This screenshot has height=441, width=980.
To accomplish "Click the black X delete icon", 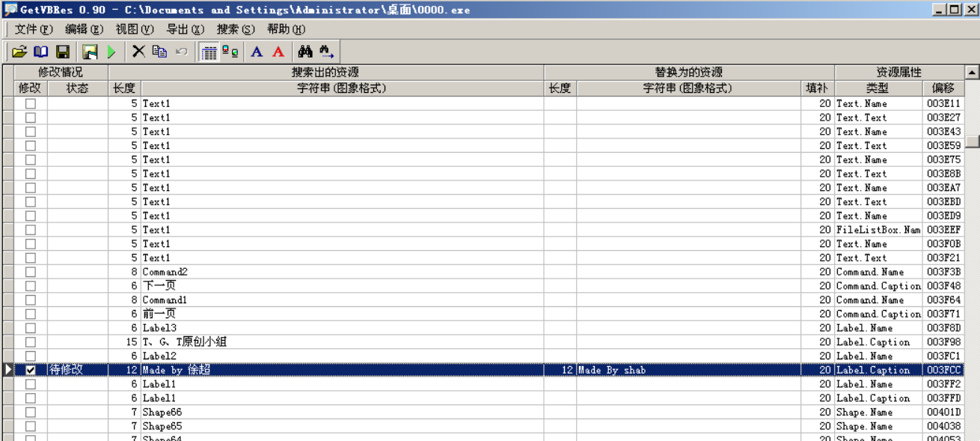I will coord(138,52).
